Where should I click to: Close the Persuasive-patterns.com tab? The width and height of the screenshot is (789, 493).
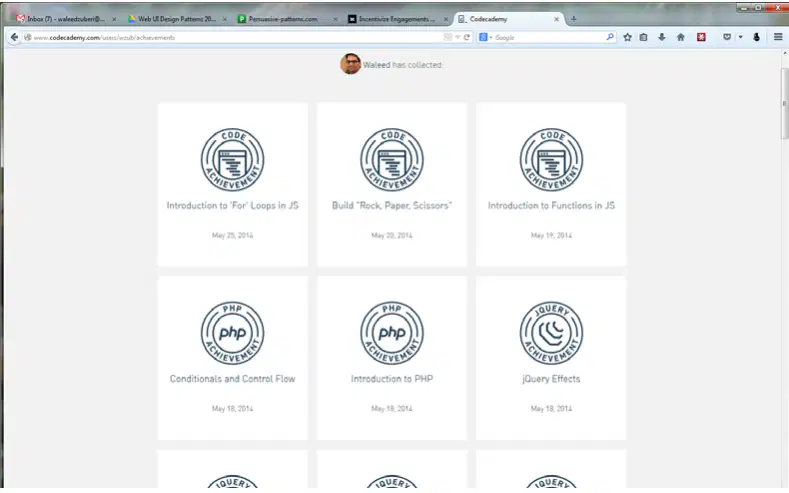(x=335, y=19)
